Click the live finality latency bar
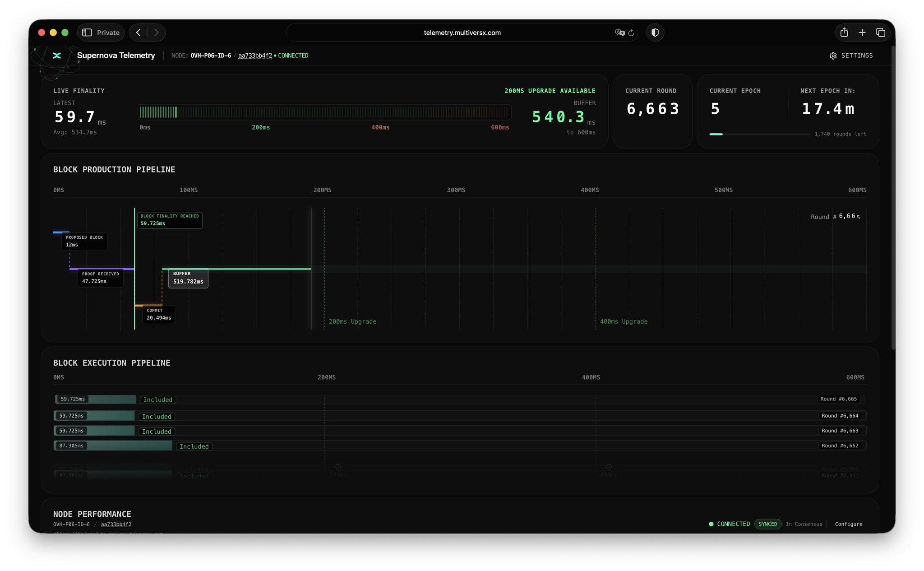Viewport: 924px width, 571px height. point(324,112)
